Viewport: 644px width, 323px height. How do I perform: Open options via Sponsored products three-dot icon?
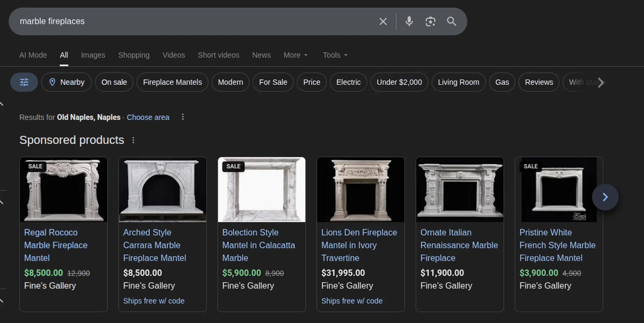click(x=133, y=140)
